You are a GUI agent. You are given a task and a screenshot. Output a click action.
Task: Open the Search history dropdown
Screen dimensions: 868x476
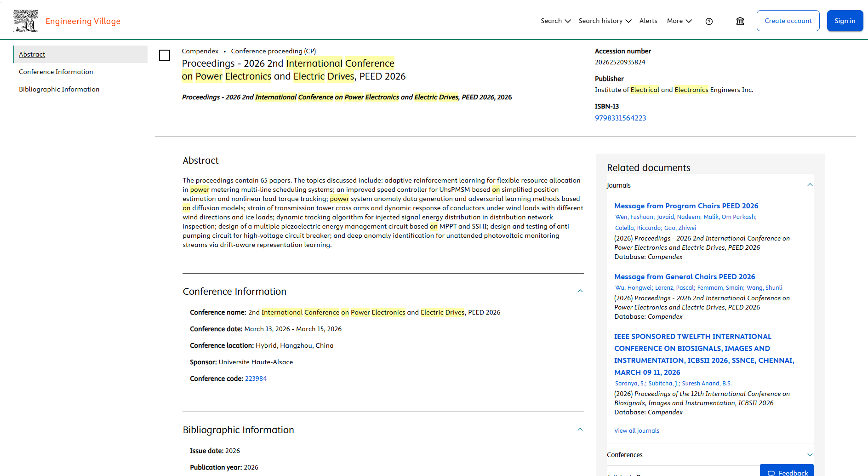tap(605, 21)
